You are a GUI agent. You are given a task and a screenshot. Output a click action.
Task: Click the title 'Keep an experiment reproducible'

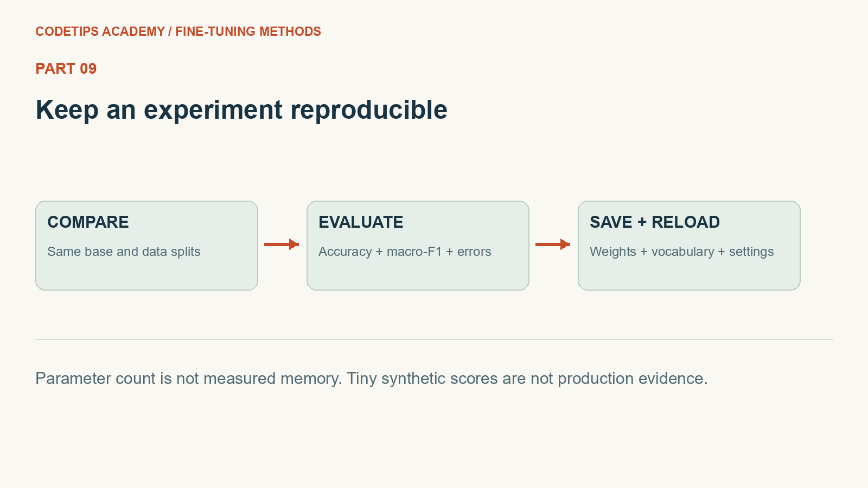[x=241, y=110]
